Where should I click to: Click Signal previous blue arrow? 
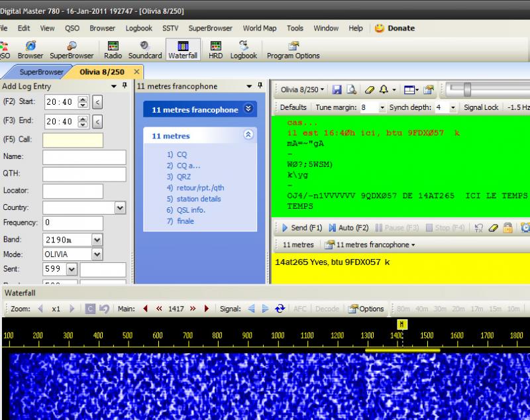pos(251,309)
